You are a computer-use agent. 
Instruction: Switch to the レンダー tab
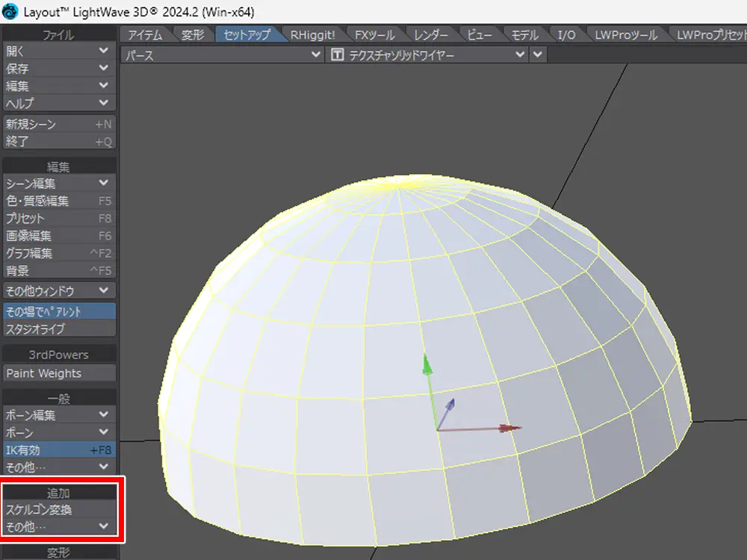point(431,35)
